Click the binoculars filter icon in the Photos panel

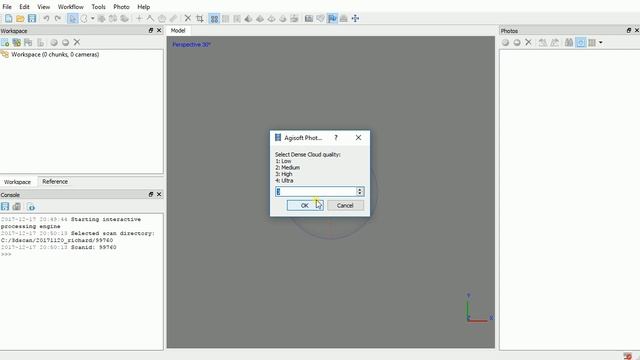569,42
